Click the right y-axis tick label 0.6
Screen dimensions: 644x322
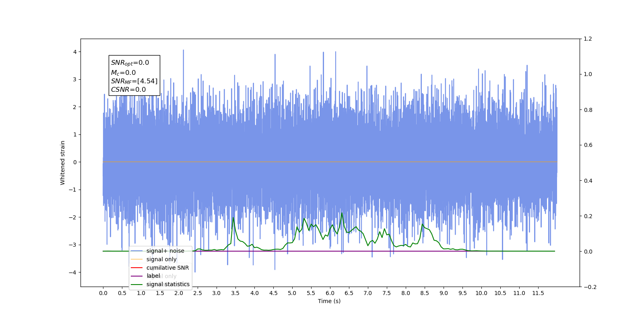click(588, 145)
